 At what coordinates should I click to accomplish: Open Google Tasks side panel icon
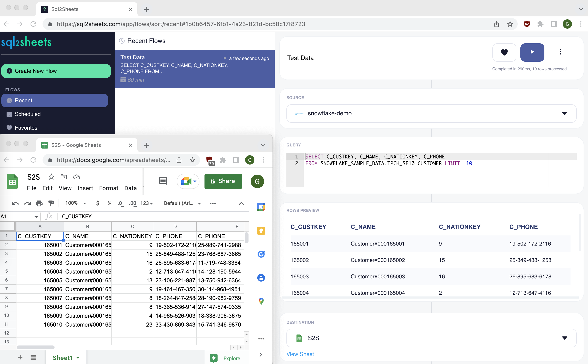click(x=261, y=254)
